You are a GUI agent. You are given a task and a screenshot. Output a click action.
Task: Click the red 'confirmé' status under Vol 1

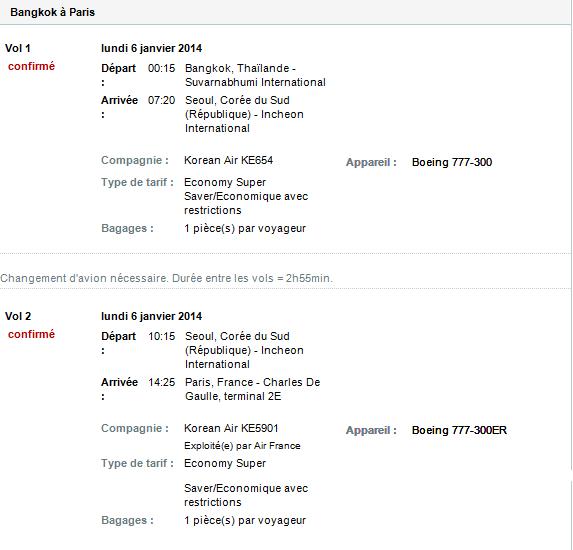coord(31,66)
